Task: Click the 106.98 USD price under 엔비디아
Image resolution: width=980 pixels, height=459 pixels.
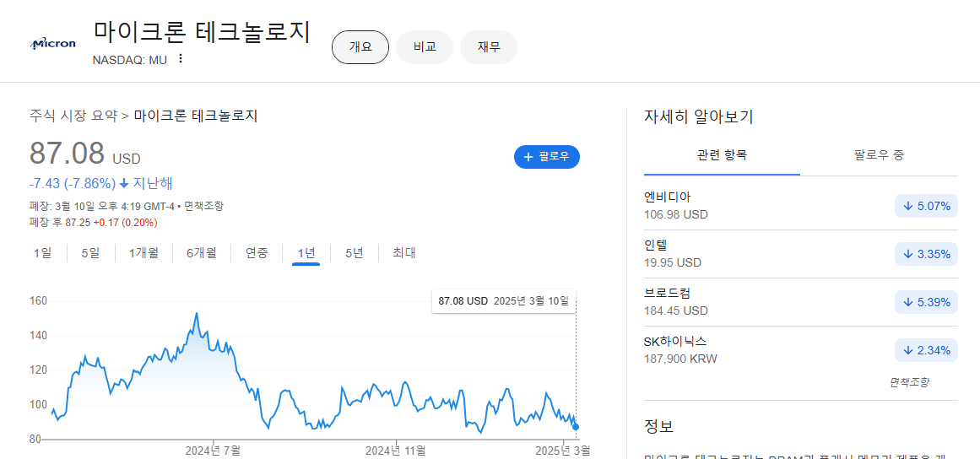Action: point(675,215)
